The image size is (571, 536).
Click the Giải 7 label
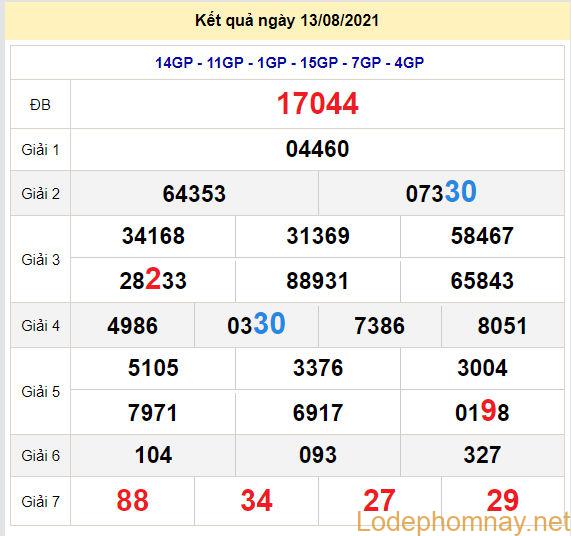40,502
